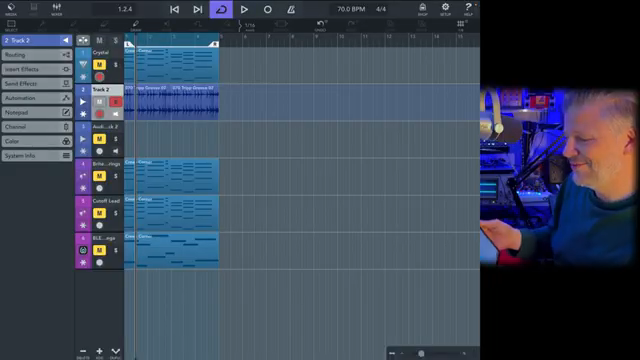640x360 pixels.
Task: Toggle global Solo in track list header
Action: click(116, 40)
